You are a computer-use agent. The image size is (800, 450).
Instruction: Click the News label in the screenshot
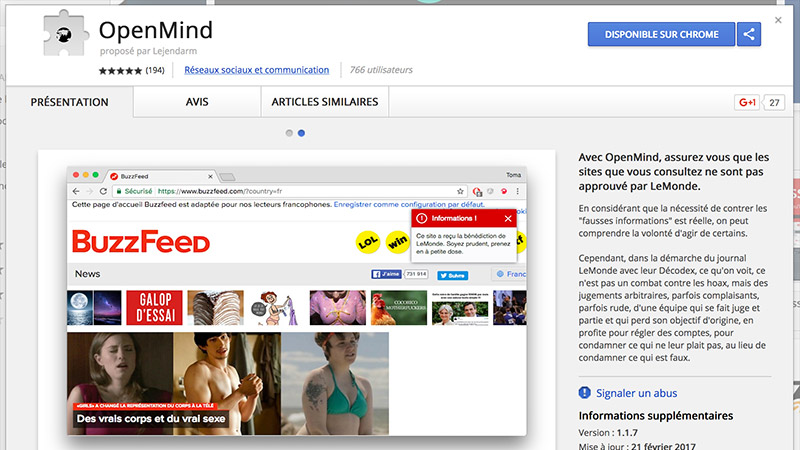pyautogui.click(x=87, y=274)
